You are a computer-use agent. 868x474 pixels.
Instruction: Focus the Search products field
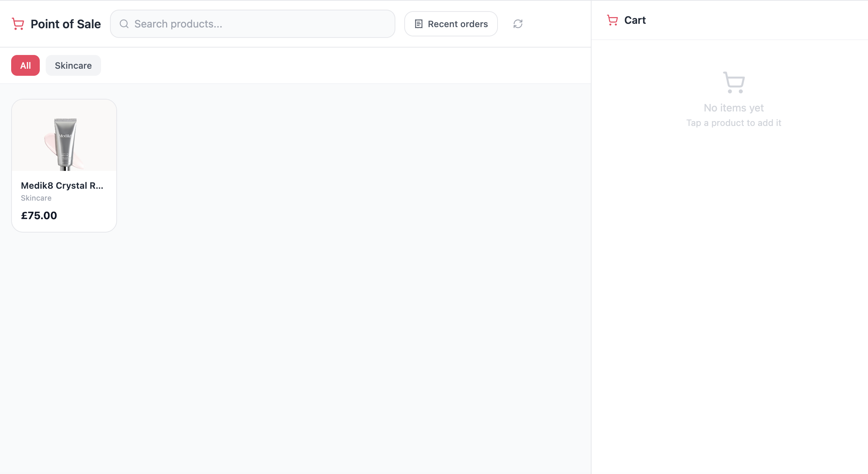[x=252, y=24]
